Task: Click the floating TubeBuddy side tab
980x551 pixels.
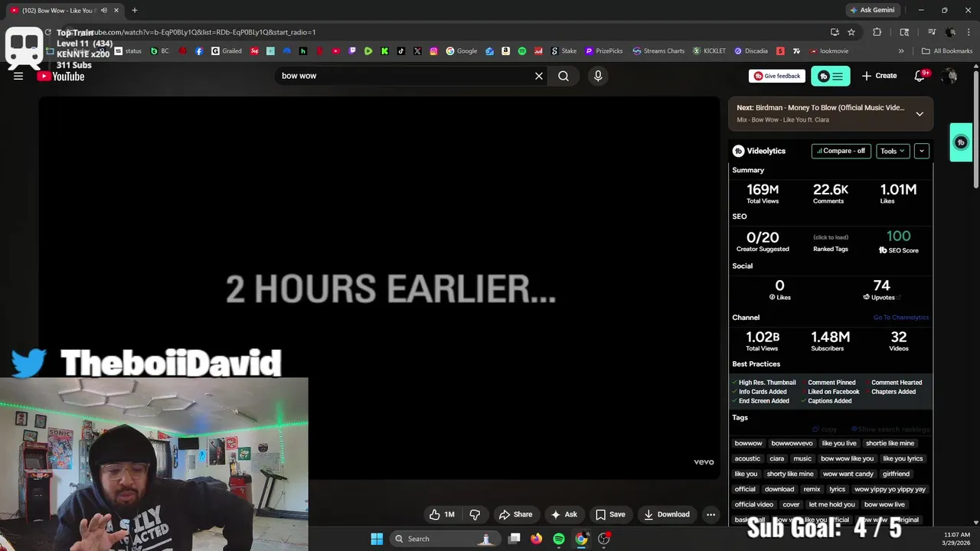Action: click(x=961, y=142)
